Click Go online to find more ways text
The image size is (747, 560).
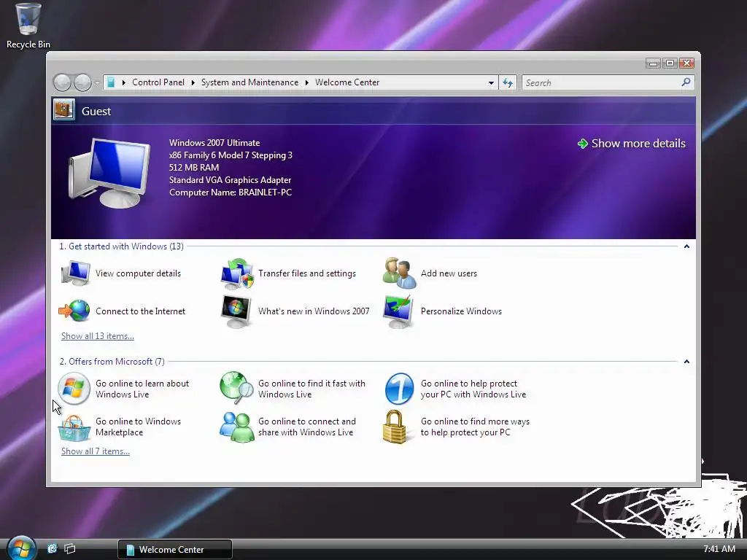click(x=475, y=427)
